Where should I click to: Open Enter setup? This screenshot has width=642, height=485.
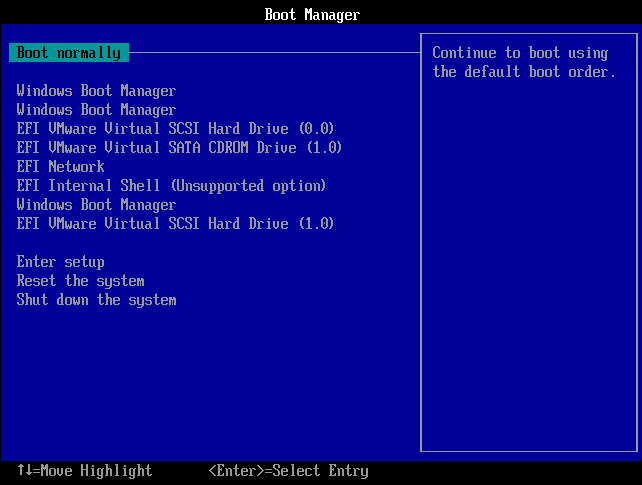click(x=60, y=262)
